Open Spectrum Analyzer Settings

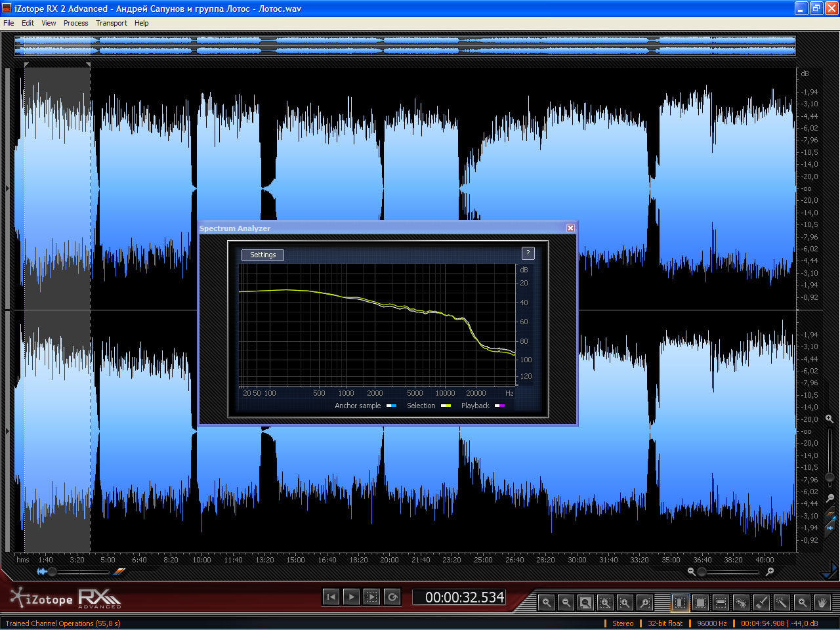(262, 255)
